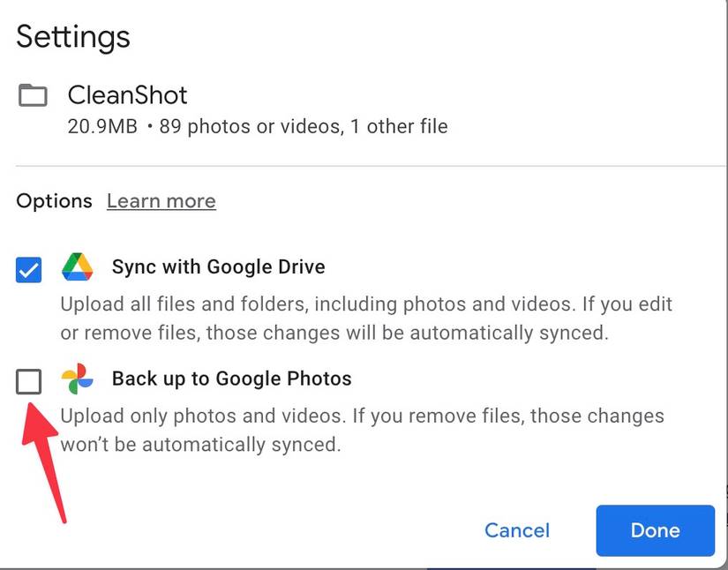Click the "Back up to Google Photos" label text

[x=231, y=379]
